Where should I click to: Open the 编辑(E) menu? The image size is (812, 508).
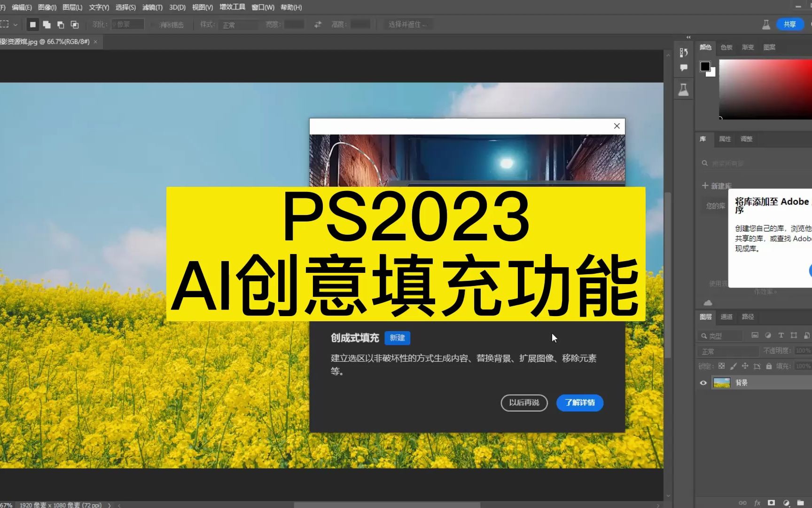coord(22,7)
